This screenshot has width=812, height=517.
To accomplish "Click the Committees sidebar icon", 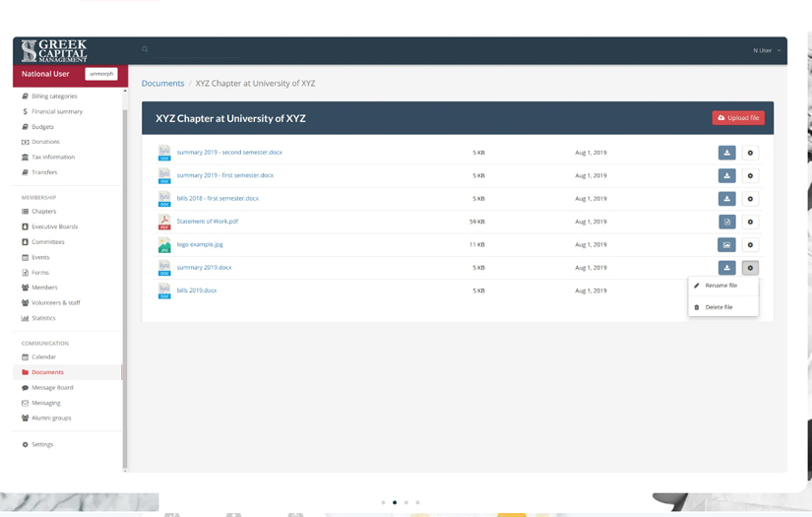I will point(25,241).
